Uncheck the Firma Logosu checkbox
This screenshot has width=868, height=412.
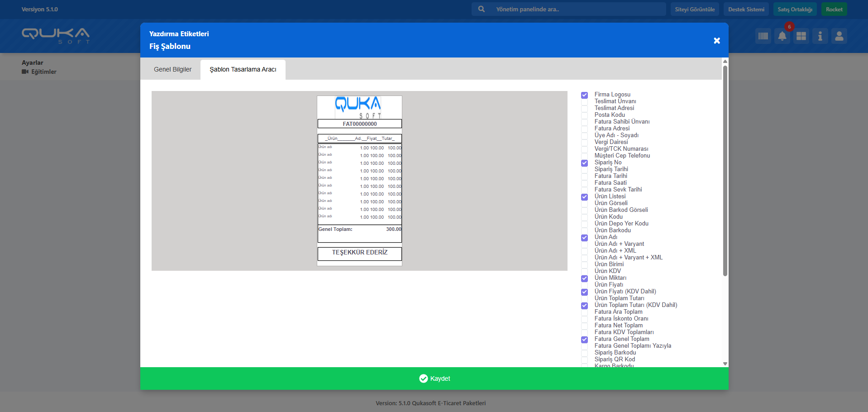point(584,95)
